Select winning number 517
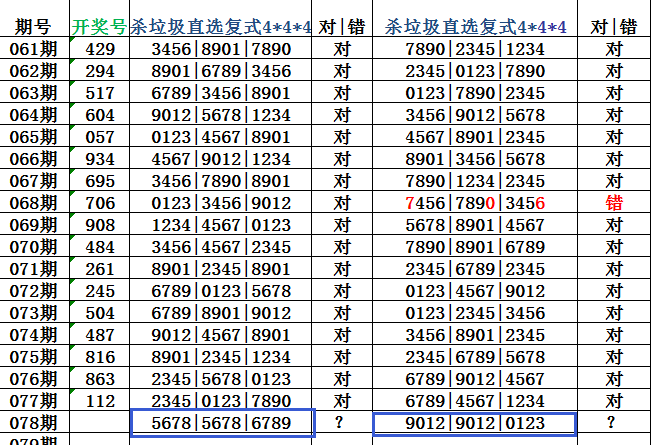Screen dimensions: 651x445 100,92
